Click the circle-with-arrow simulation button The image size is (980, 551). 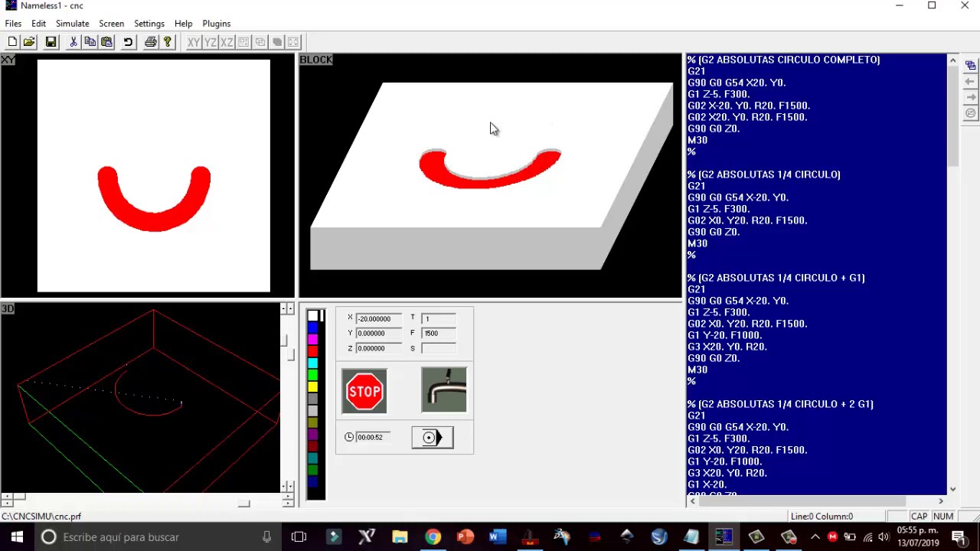click(x=433, y=437)
